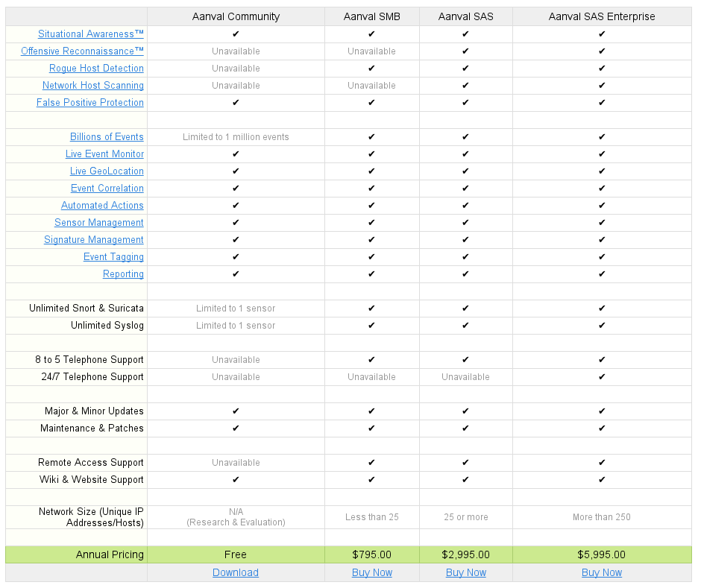Follow the Event Tagging link
The height and width of the screenshot is (588, 701).
[x=113, y=256]
